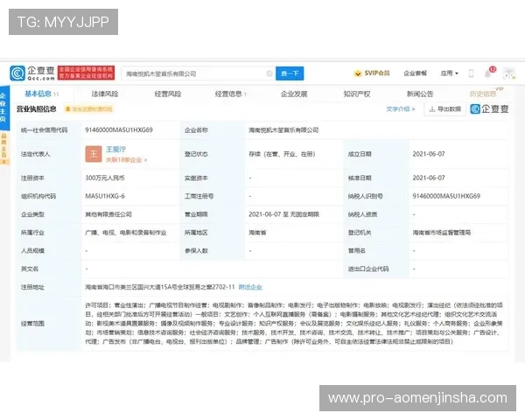Screen dimensions: 525x420
Task: Click the 营业执照信息 section heading
Action: tap(36, 108)
